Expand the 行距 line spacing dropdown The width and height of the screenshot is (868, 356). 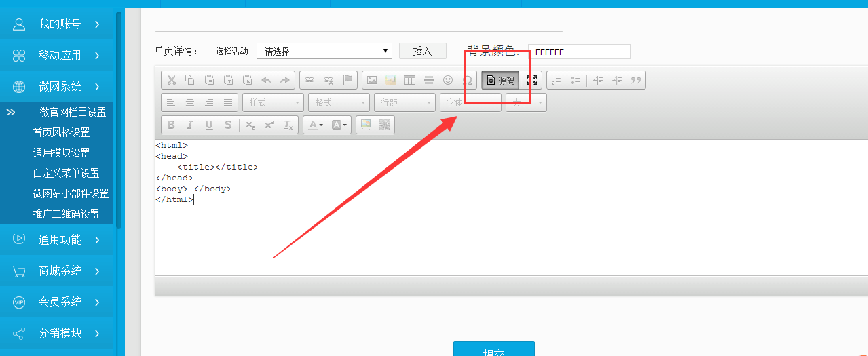(x=404, y=102)
